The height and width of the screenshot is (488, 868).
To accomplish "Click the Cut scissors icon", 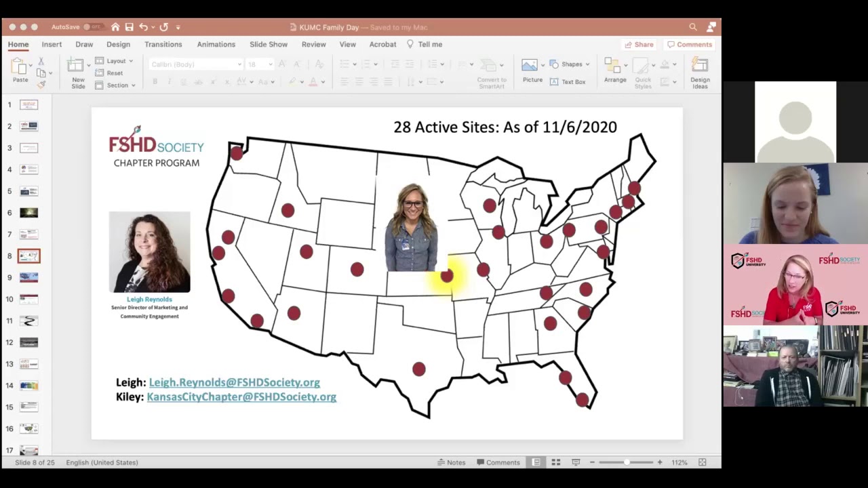I will click(41, 61).
